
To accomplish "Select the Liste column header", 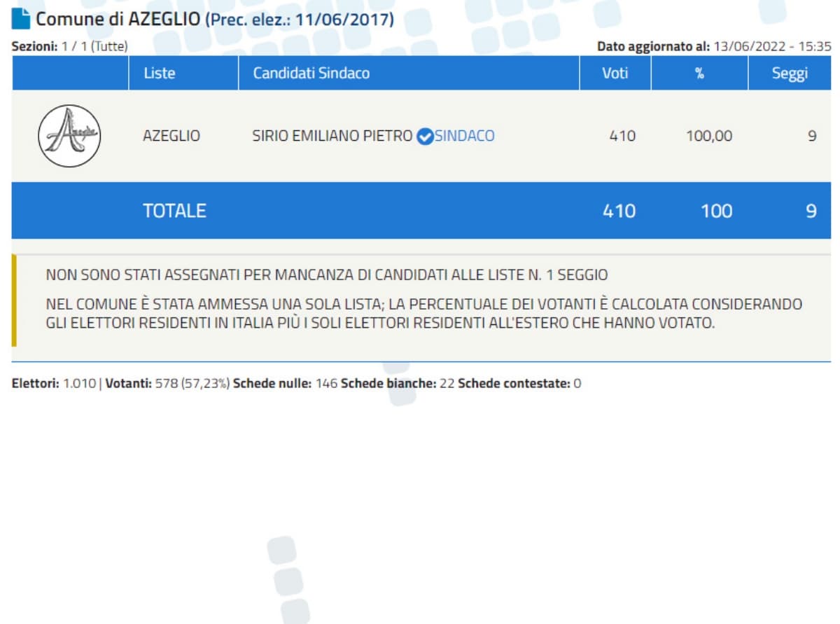I will (159, 73).
